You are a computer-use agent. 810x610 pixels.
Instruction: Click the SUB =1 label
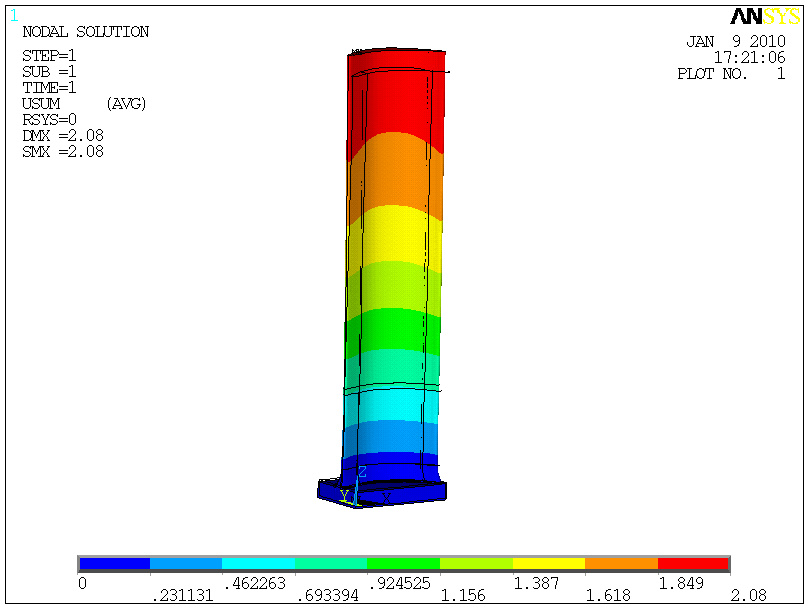[49, 71]
